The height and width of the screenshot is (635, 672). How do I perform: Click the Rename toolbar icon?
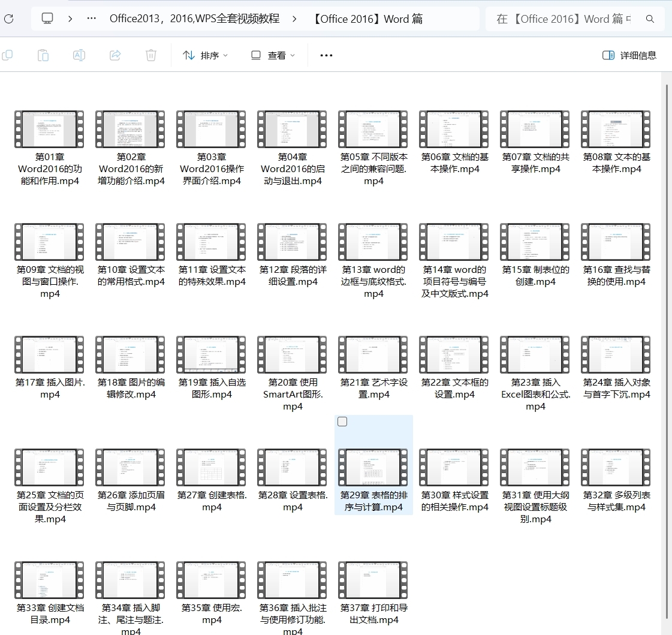(x=79, y=55)
